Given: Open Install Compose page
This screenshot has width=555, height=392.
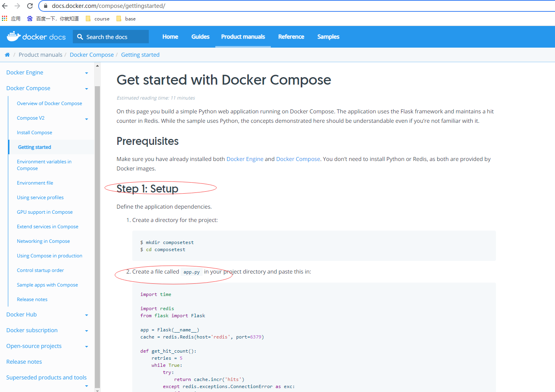Looking at the screenshot, I should [x=35, y=133].
